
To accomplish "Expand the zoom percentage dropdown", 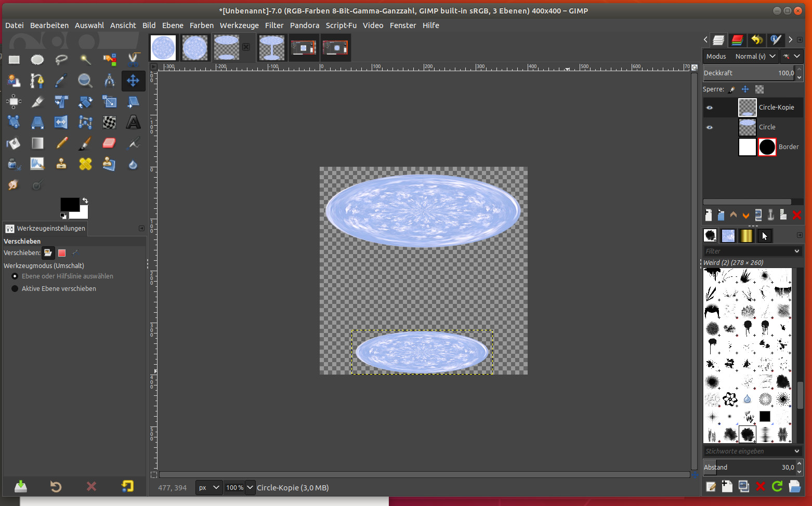I will click(x=250, y=487).
